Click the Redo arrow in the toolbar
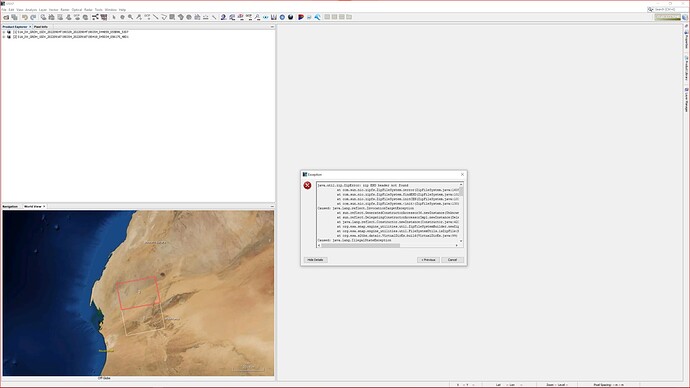The width and height of the screenshot is (690, 388). (33, 17)
